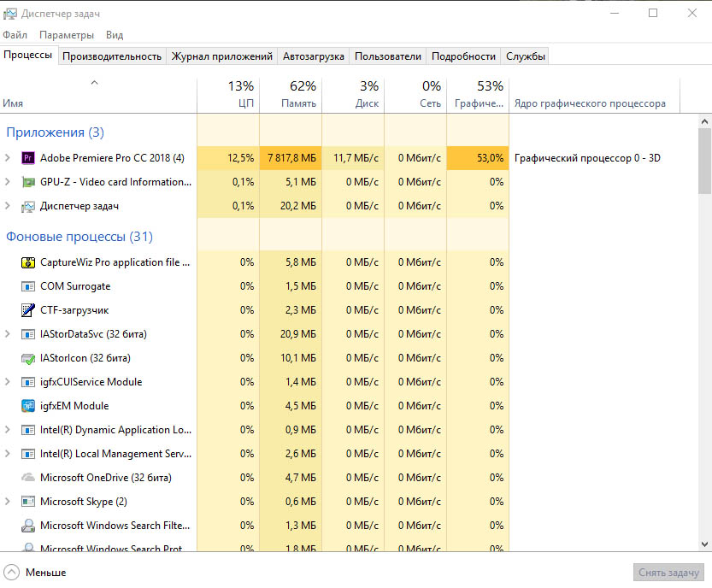Select the Microsoft OneDrive (32 бита) name
The width and height of the screenshot is (712, 588).
(106, 478)
